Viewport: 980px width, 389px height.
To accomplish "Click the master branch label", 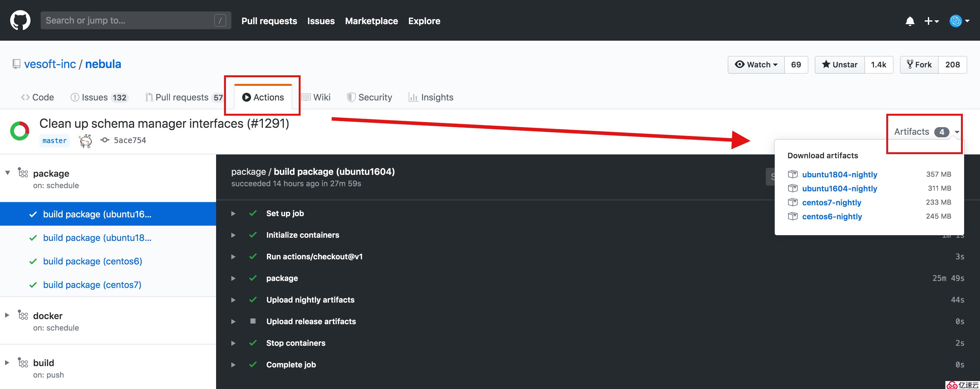I will pos(54,140).
